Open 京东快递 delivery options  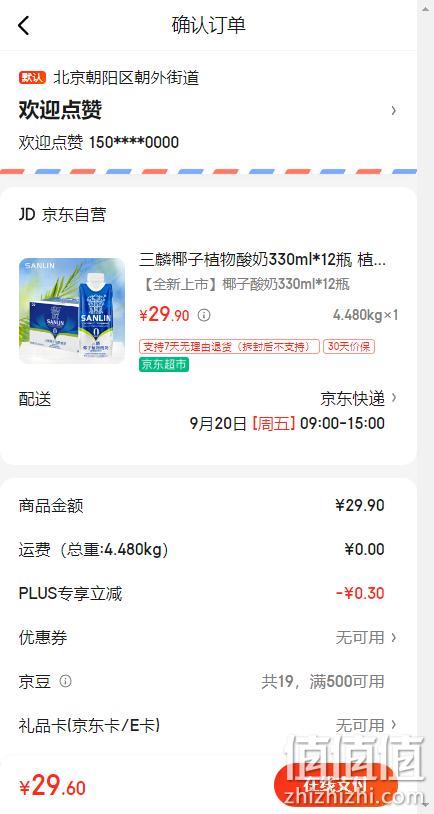[x=358, y=398]
